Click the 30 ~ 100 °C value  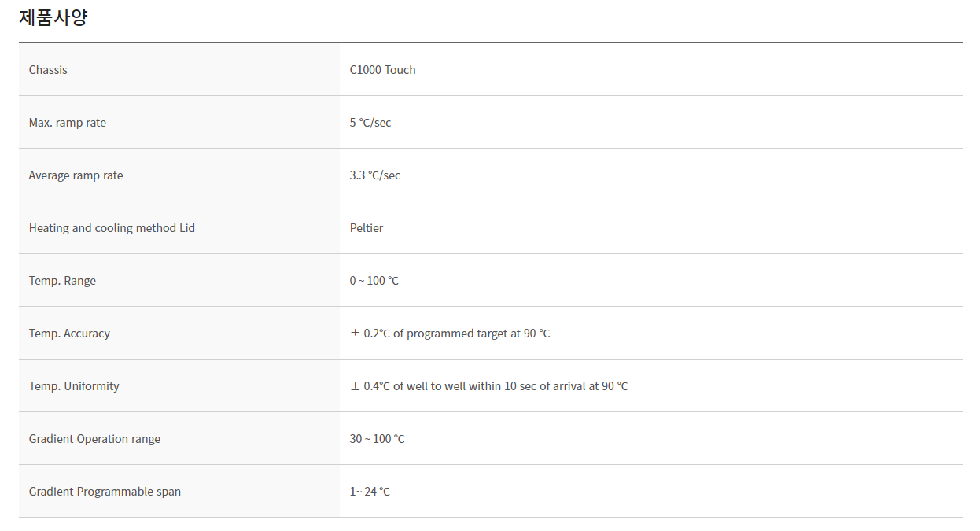[x=378, y=439]
